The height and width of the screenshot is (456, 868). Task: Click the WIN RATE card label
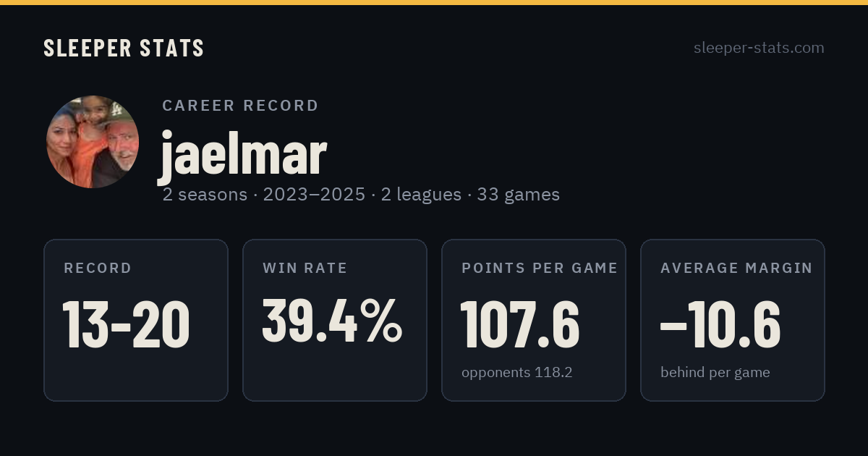pyautogui.click(x=305, y=268)
